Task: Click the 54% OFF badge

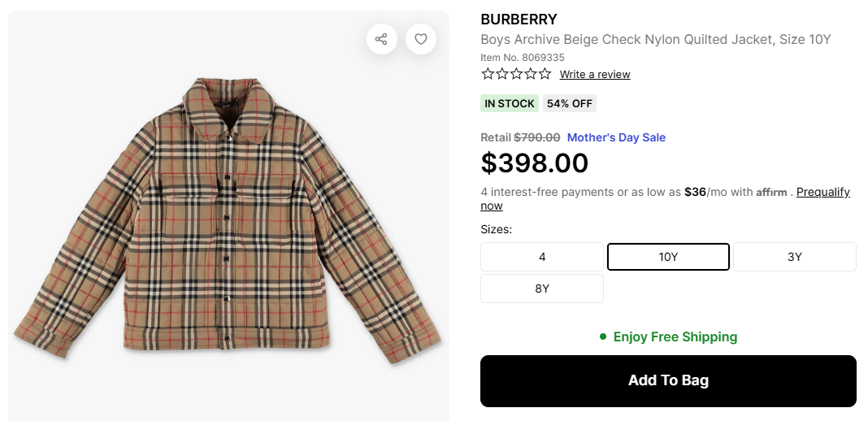Action: [x=570, y=103]
